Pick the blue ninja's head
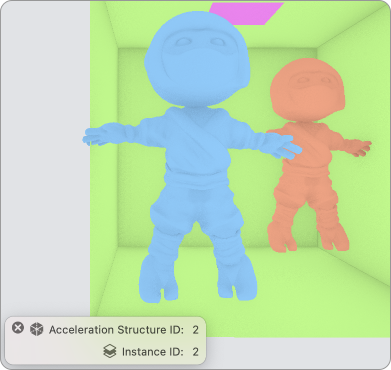 tap(197, 59)
